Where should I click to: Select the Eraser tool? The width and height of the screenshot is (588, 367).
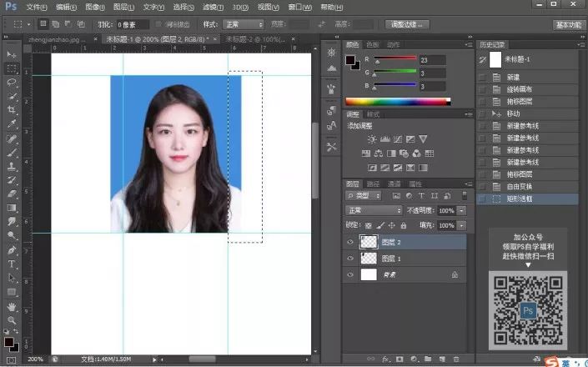pyautogui.click(x=12, y=194)
